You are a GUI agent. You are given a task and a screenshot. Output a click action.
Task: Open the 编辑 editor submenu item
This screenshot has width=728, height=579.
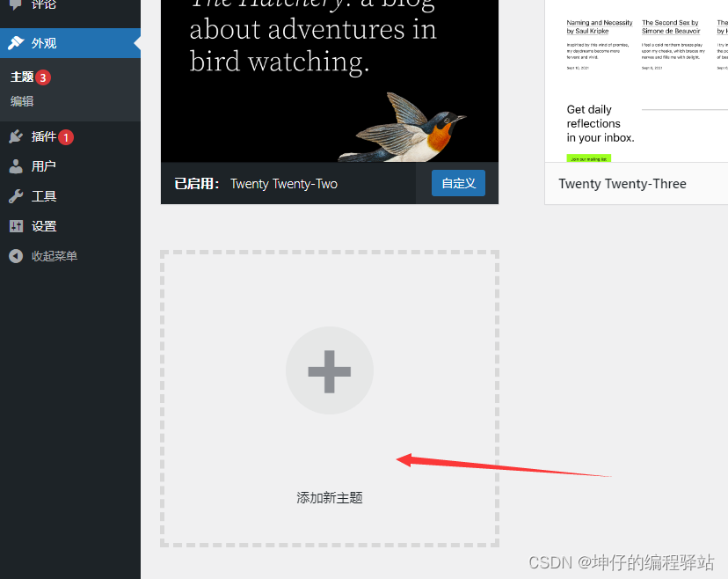click(22, 101)
